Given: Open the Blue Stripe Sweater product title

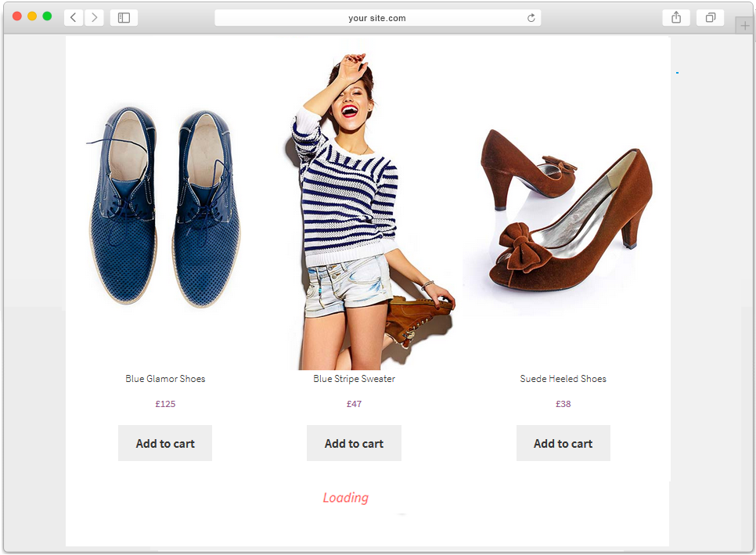Looking at the screenshot, I should [354, 379].
